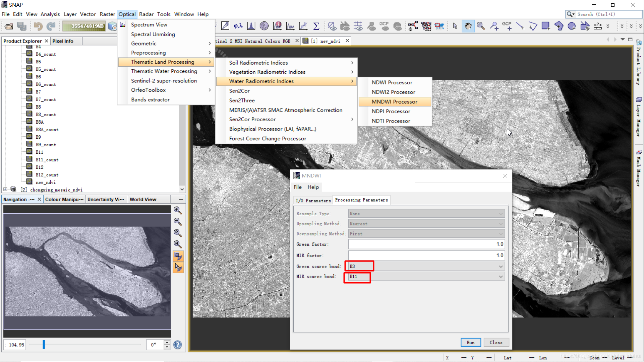The height and width of the screenshot is (362, 644).
Task: Zoom to actual pixel size (P)
Action: pos(178,233)
